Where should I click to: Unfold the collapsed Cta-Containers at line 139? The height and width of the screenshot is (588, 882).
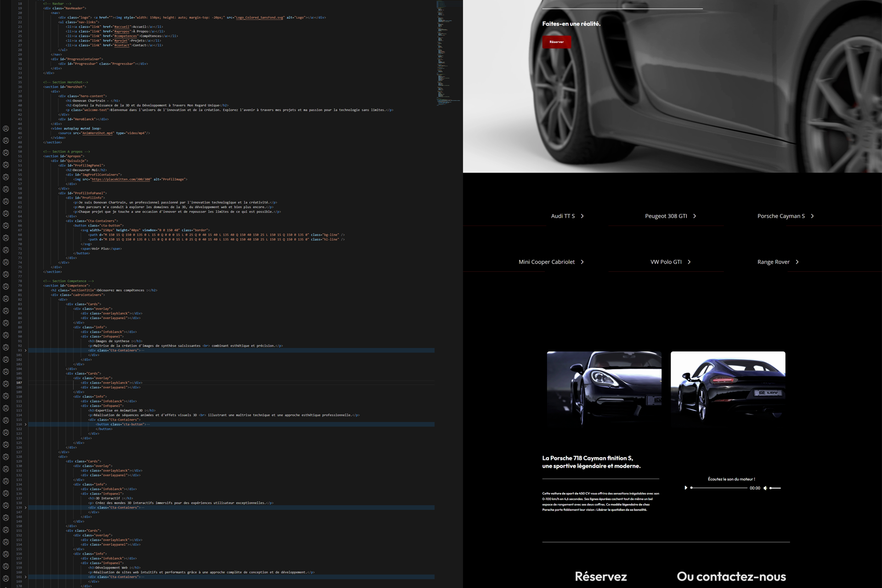(25, 508)
